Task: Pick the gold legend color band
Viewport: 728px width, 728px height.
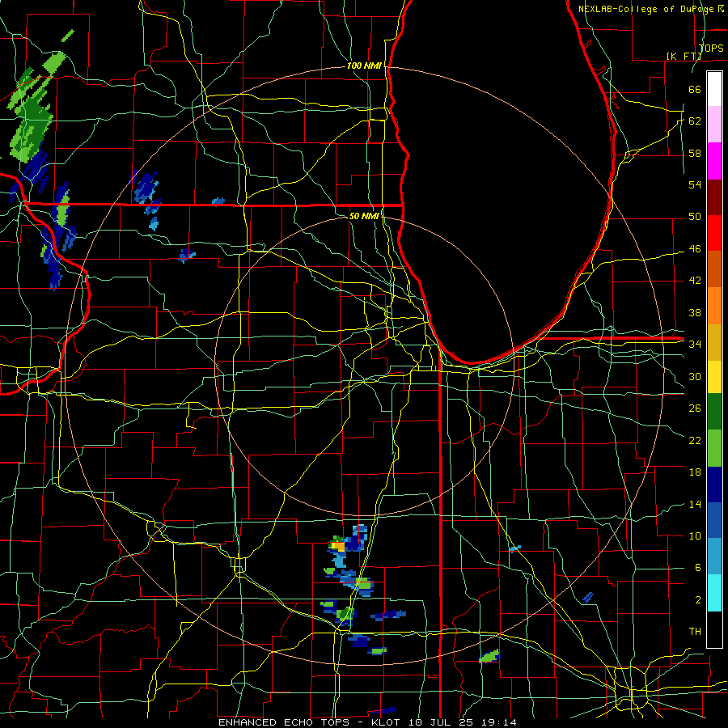Action: (x=714, y=341)
